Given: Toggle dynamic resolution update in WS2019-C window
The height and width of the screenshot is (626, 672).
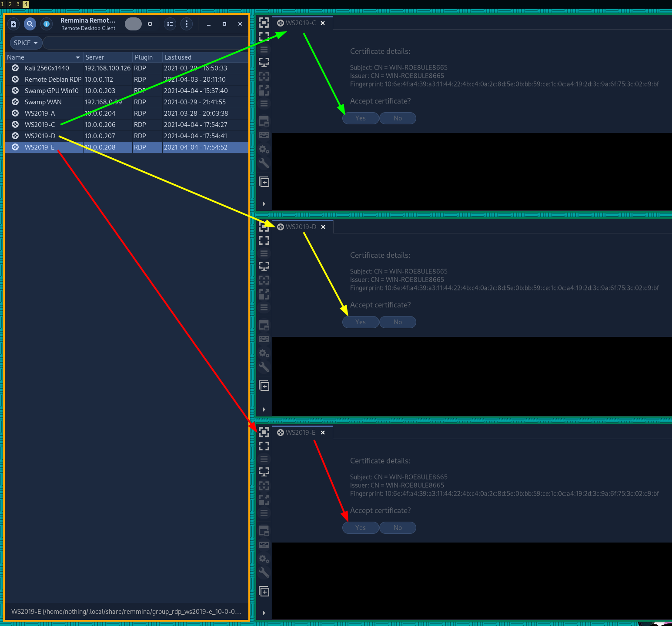Looking at the screenshot, I should pos(264,77).
